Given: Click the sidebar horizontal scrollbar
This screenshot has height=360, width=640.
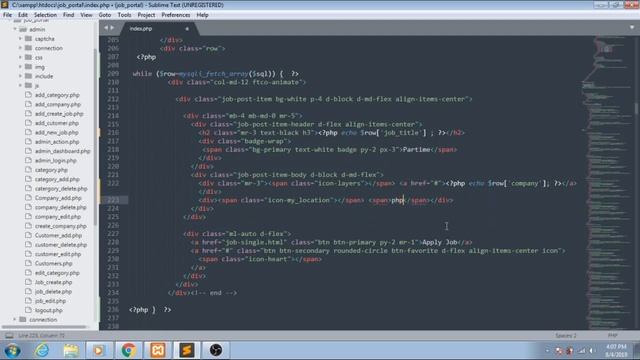Looking at the screenshot, I should 44,327.
